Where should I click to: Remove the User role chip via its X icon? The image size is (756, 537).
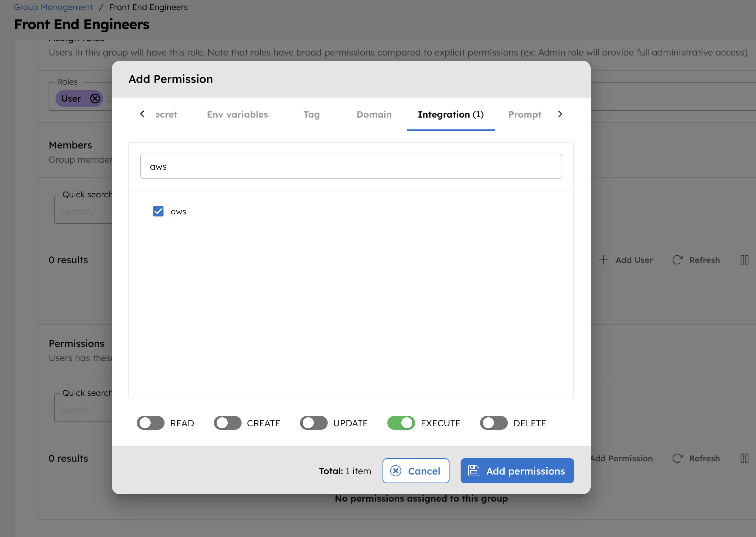coord(95,99)
